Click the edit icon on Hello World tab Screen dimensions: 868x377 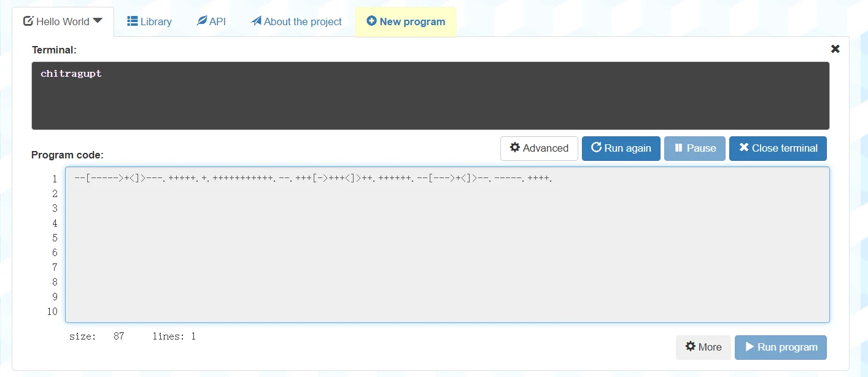pyautogui.click(x=28, y=21)
